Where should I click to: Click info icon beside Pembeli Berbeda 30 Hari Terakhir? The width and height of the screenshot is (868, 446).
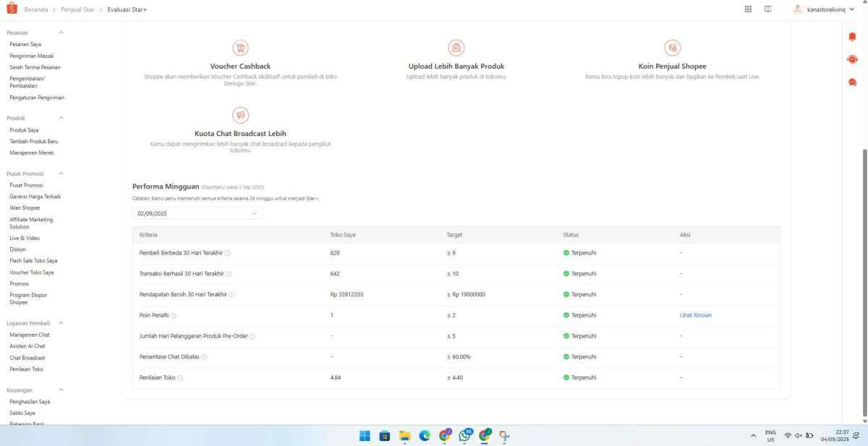point(228,253)
